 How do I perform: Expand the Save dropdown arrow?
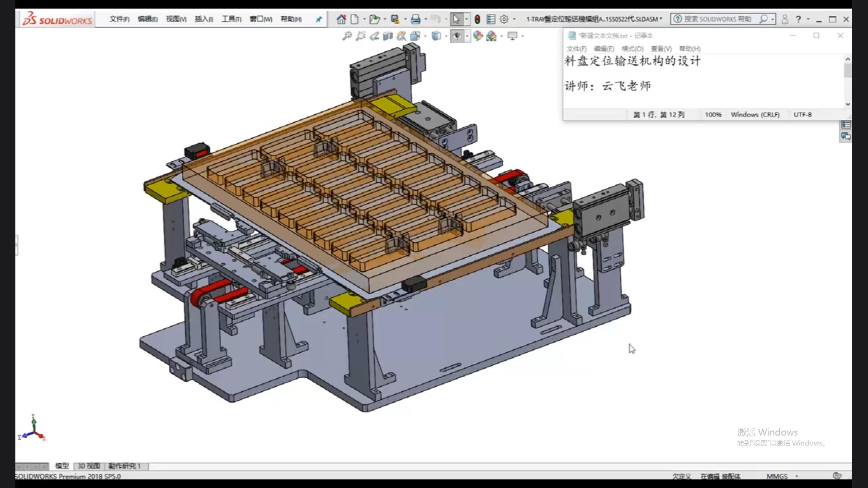[406, 19]
